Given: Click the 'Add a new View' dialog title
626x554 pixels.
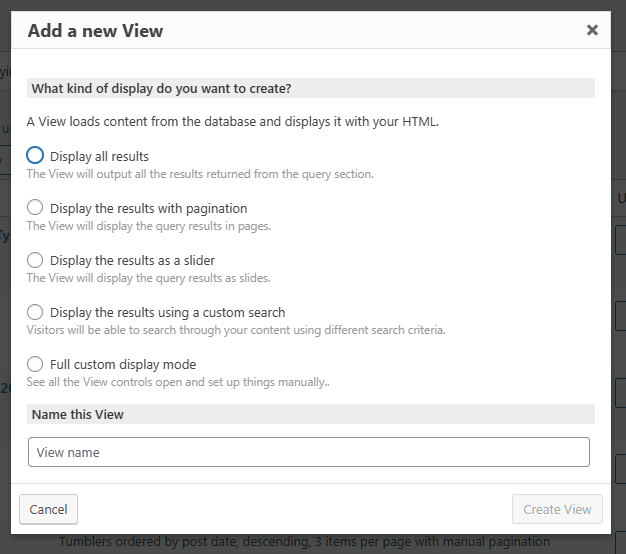Looking at the screenshot, I should tap(95, 31).
